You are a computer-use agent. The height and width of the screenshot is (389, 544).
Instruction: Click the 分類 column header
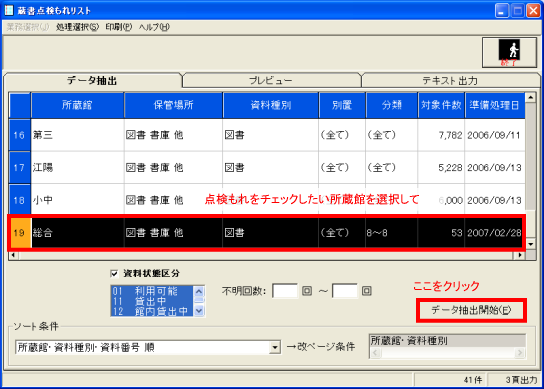[392, 105]
